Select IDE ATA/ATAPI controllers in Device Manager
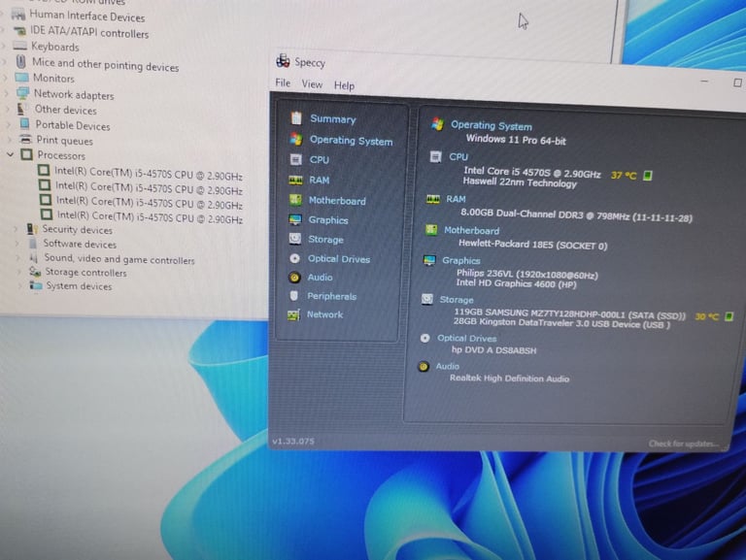The width and height of the screenshot is (746, 560). tap(89, 32)
